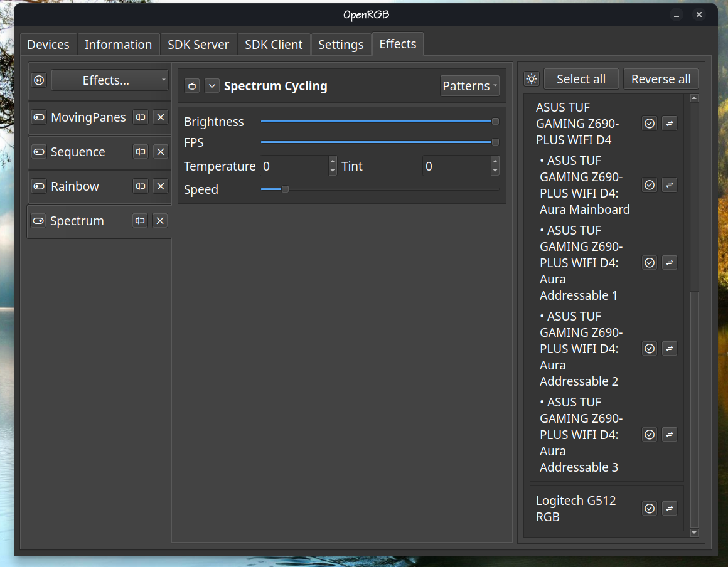728x567 pixels.
Task: Adjust the FPS slider
Action: coord(380,142)
